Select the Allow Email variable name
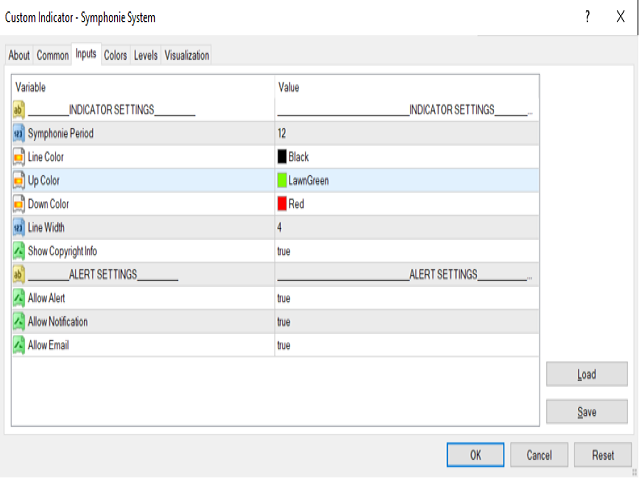This screenshot has height=480, width=640. click(48, 345)
